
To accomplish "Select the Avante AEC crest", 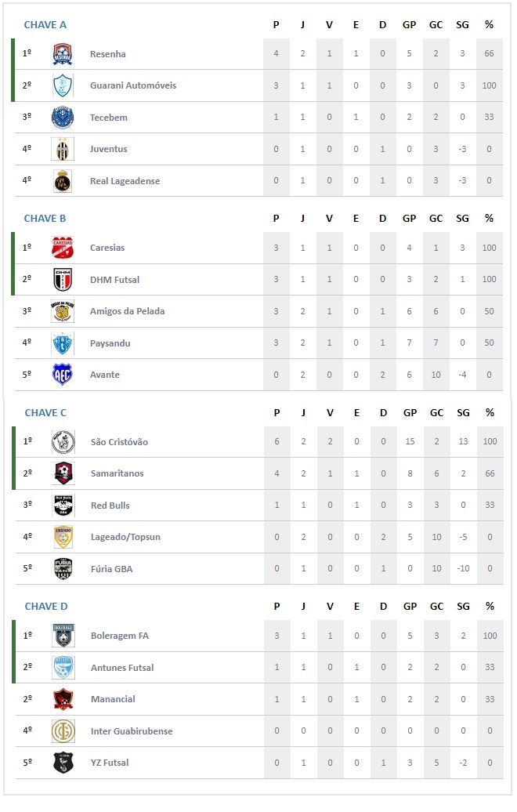I will coord(63,375).
